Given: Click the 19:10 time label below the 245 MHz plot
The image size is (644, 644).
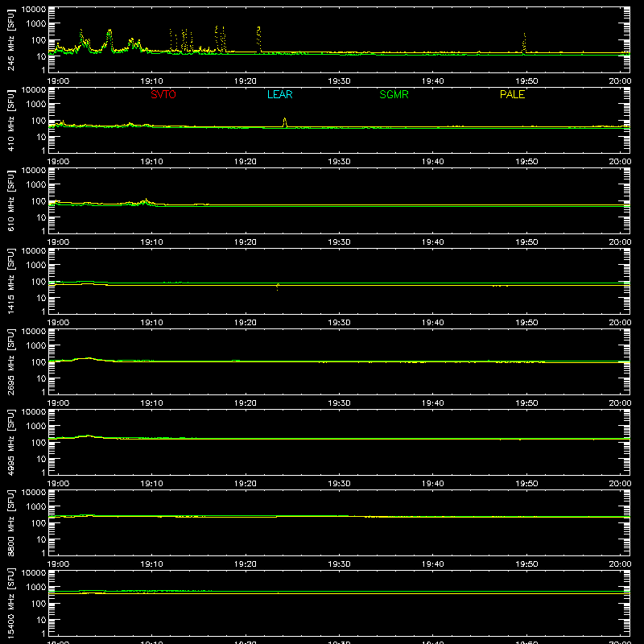Looking at the screenshot, I should tap(151, 81).
